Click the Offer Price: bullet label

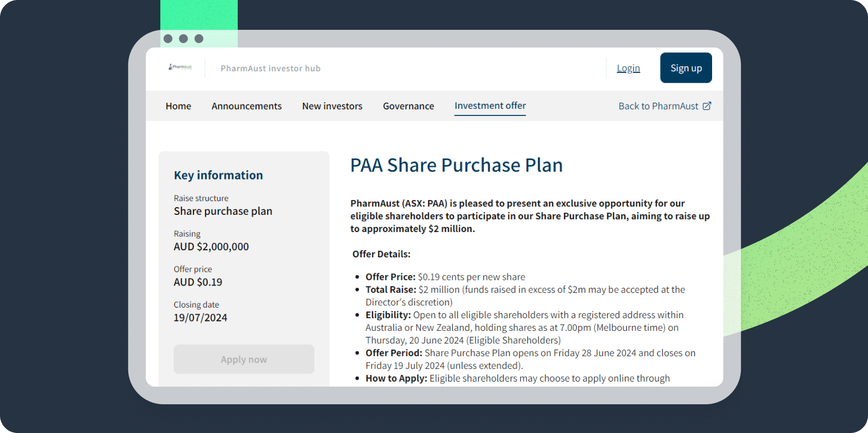click(x=390, y=277)
